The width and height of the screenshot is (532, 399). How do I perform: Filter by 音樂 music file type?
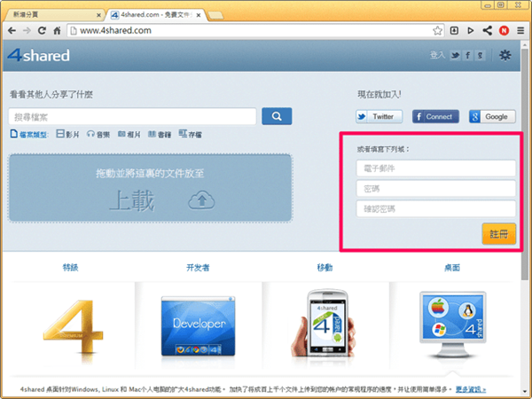98,135
